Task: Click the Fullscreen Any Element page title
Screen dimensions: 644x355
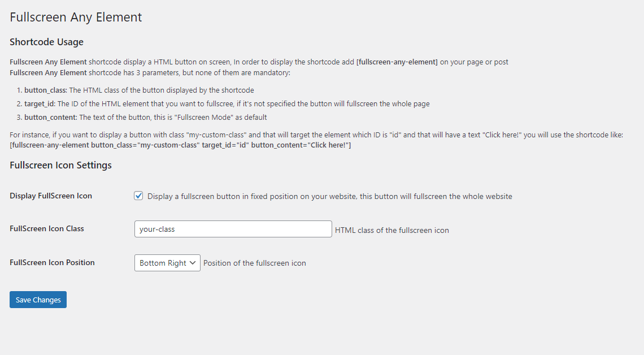Action: pyautogui.click(x=75, y=17)
